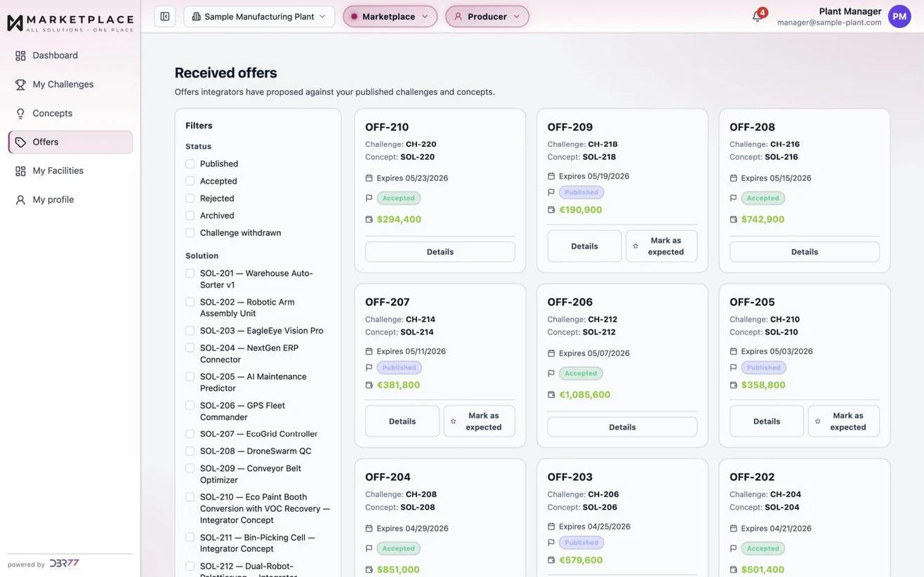
Task: Click the Dashboard grid icon
Action: tap(20, 55)
